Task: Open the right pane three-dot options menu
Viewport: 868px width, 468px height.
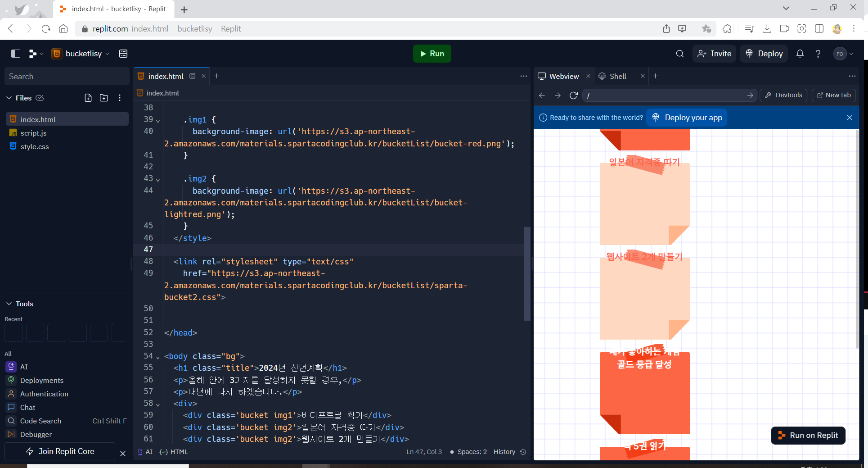Action: point(852,76)
